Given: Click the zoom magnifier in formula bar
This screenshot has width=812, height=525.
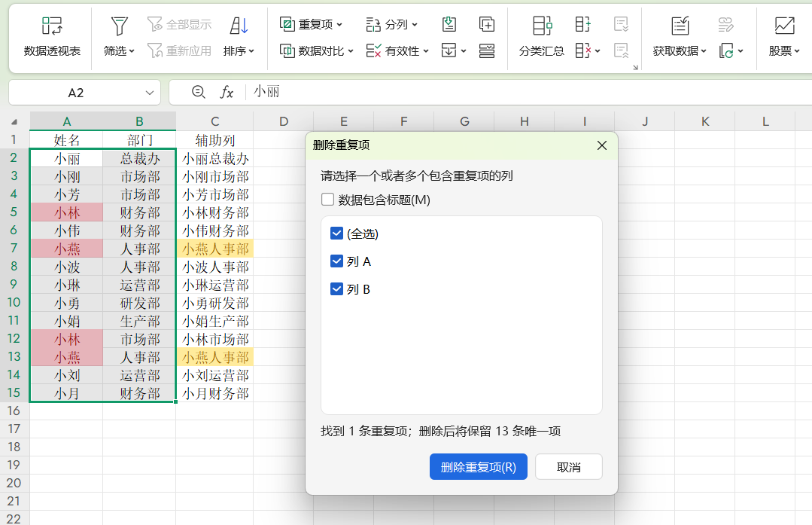Looking at the screenshot, I should coord(199,92).
